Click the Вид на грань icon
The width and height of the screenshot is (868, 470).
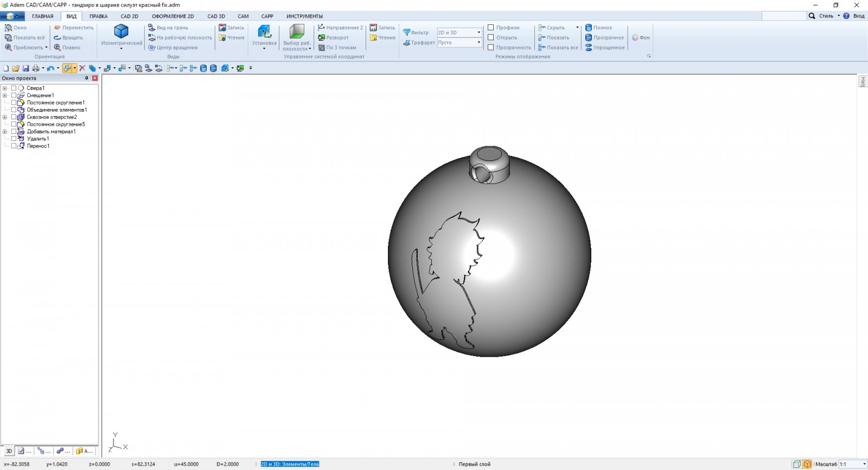click(168, 28)
